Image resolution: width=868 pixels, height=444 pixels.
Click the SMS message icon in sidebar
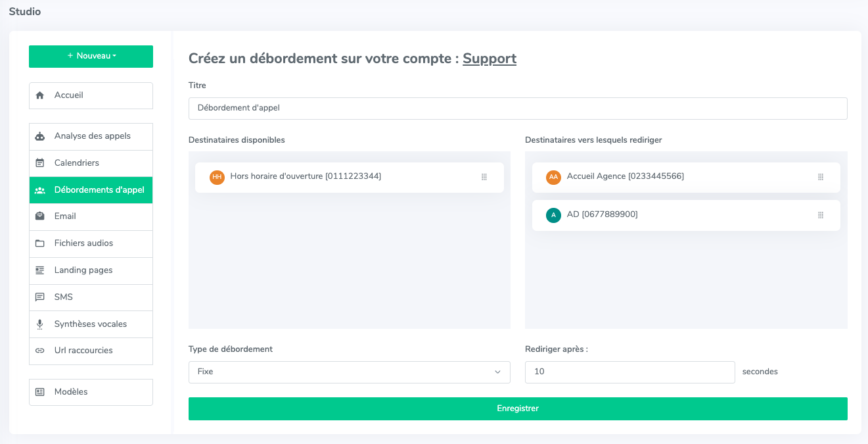40,297
